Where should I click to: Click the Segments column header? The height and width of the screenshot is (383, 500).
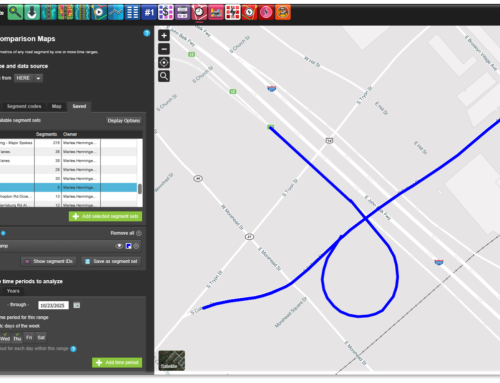[46, 134]
